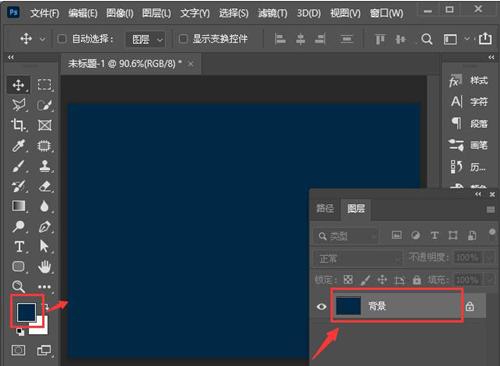Image resolution: width=500 pixels, height=366 pixels.
Task: Align top edges in options bar
Action: [380, 39]
